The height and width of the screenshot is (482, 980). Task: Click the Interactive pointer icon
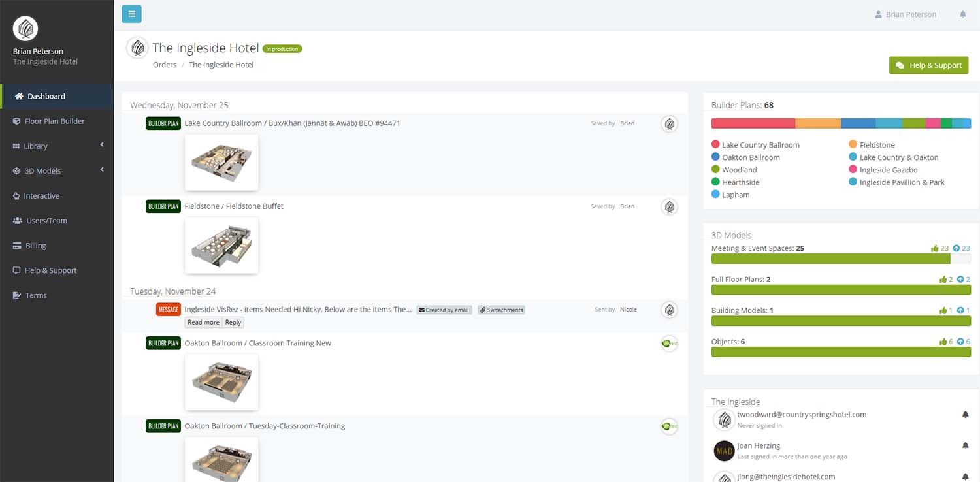pyautogui.click(x=17, y=196)
